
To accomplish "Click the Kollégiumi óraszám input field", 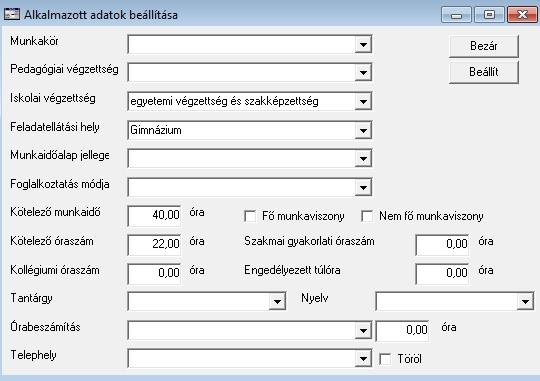I will pyautogui.click(x=154, y=273).
